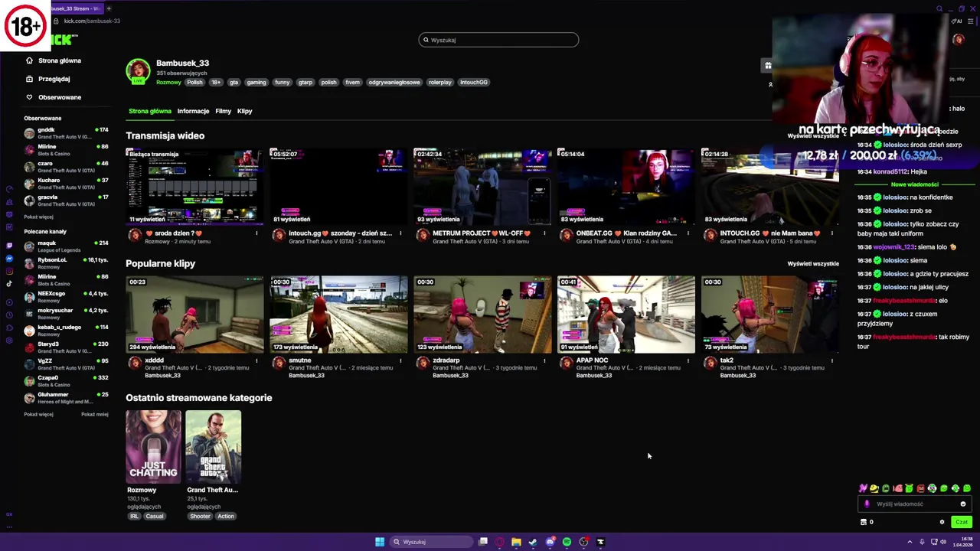Click the roleplay tag

tap(439, 83)
